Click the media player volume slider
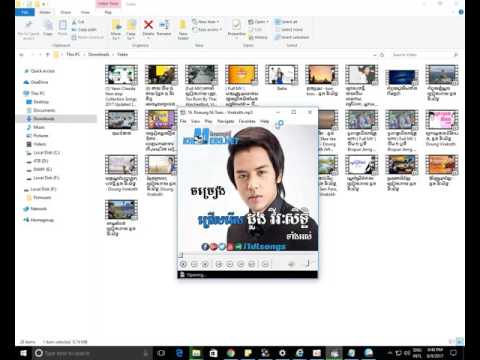 click(304, 264)
